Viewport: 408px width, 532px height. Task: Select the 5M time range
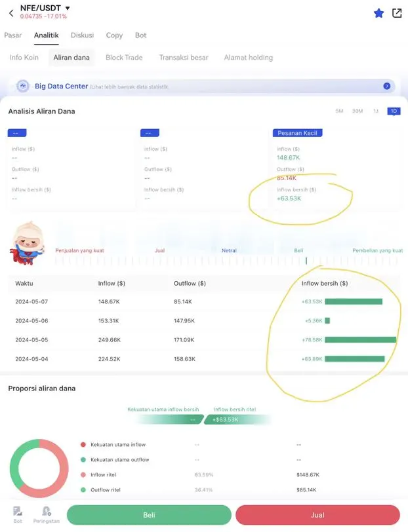pos(339,111)
